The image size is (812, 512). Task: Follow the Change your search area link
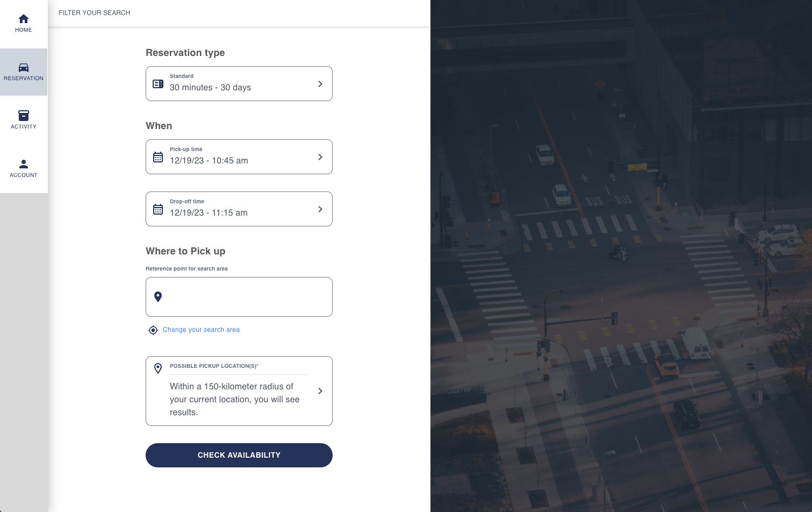(x=201, y=330)
